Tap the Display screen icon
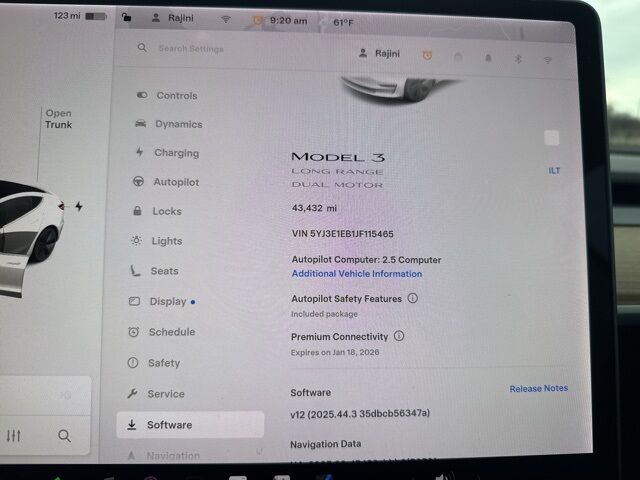The image size is (640, 480). [x=134, y=301]
